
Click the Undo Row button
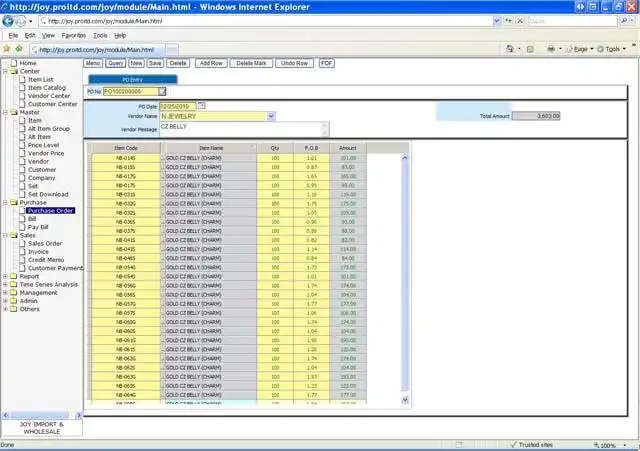click(294, 63)
